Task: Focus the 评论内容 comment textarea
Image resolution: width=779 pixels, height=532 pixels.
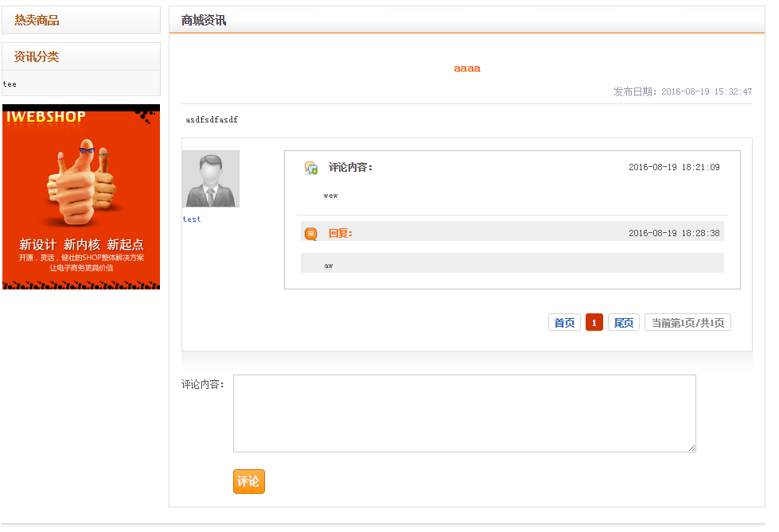Action: pyautogui.click(x=465, y=414)
